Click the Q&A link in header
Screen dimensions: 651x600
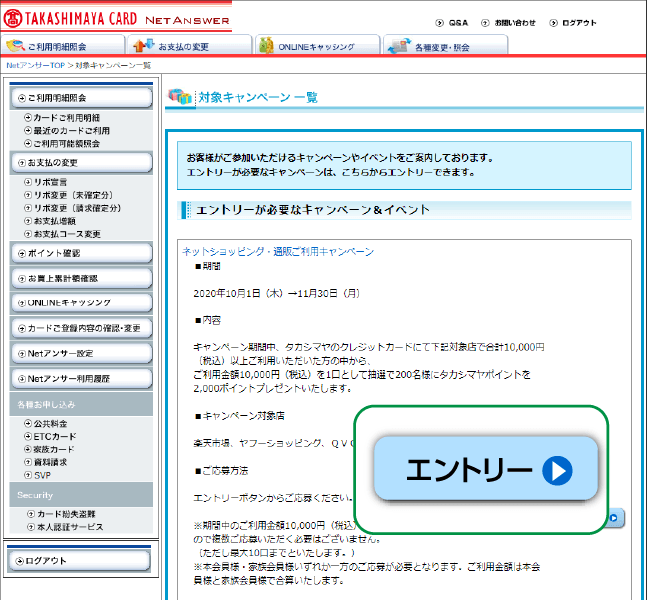coord(458,23)
